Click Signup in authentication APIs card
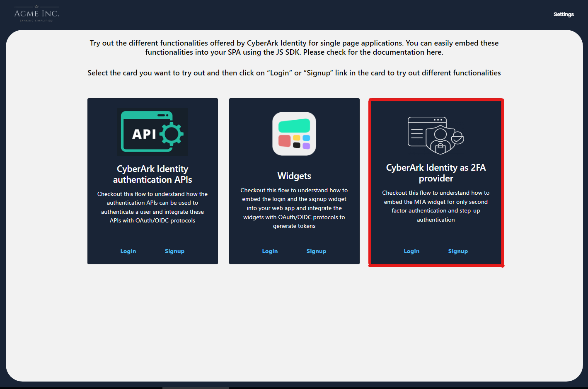588x389 pixels. (174, 251)
